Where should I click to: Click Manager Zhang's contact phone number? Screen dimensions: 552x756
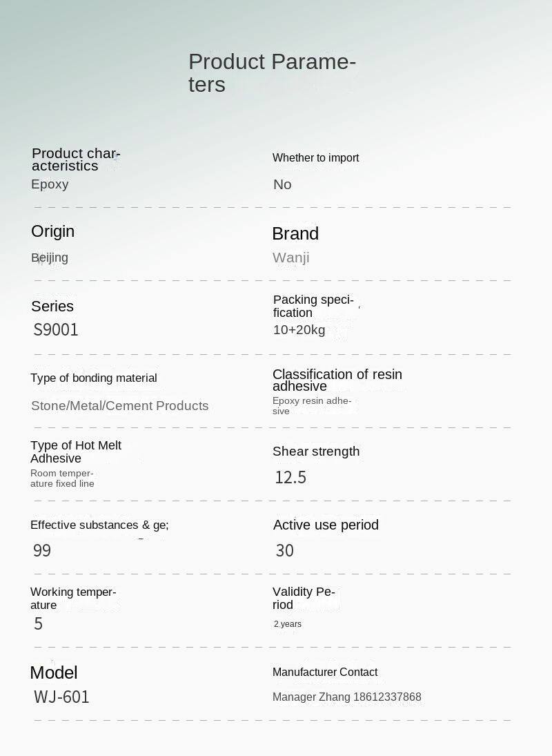coord(387,697)
